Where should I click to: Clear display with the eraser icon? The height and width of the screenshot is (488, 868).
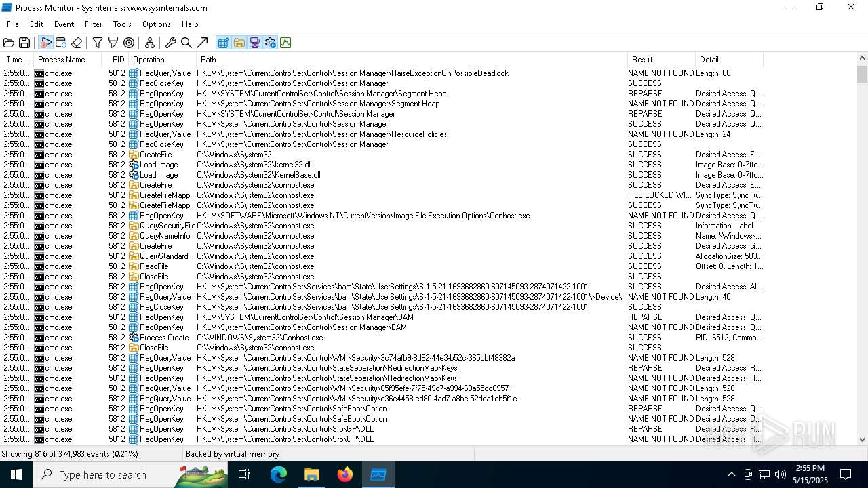77,43
